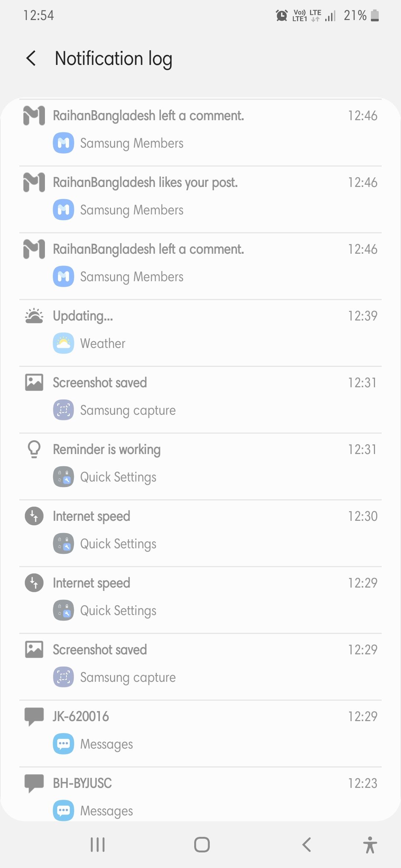Open the JK-620016 message notification
This screenshot has height=868, width=401.
point(200,729)
